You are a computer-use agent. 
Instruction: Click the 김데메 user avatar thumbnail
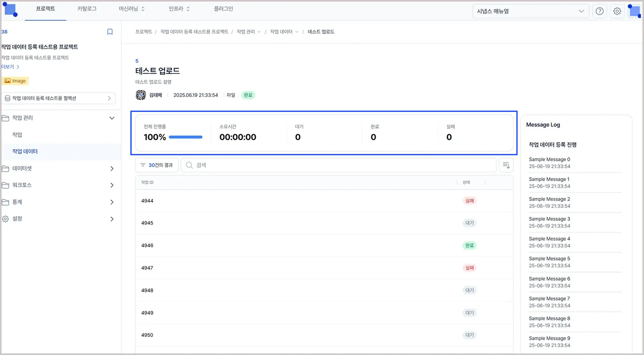tap(141, 95)
